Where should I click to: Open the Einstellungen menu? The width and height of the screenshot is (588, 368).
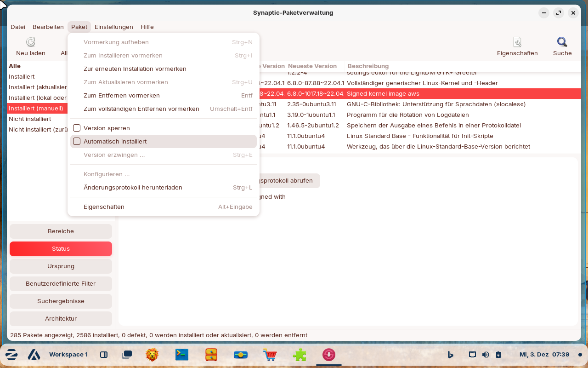(x=113, y=27)
